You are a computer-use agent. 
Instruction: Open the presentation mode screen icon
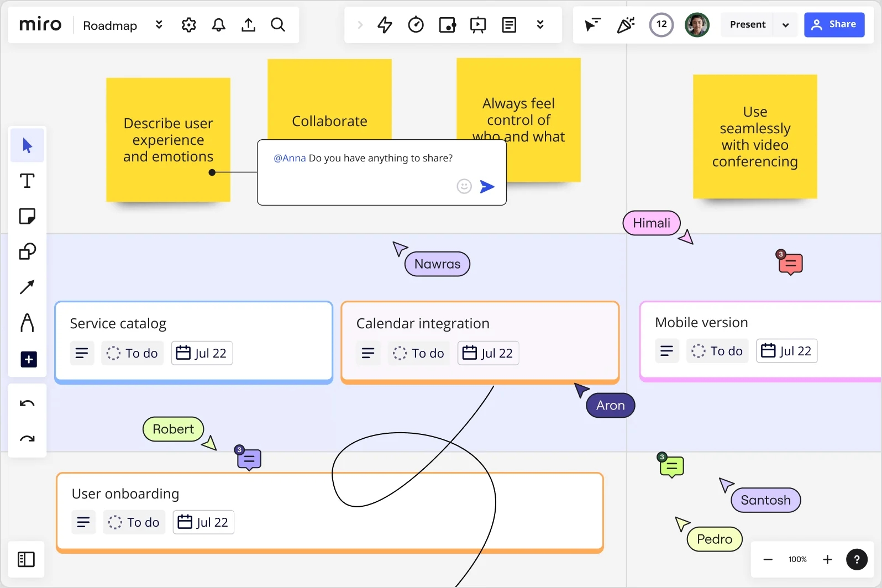(478, 25)
